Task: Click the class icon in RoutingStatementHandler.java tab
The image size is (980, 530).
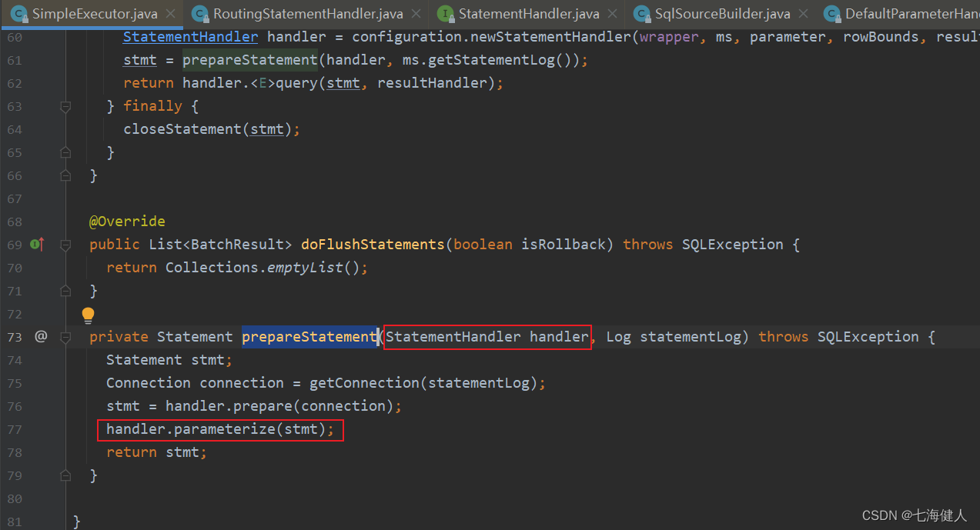Action: pyautogui.click(x=199, y=13)
